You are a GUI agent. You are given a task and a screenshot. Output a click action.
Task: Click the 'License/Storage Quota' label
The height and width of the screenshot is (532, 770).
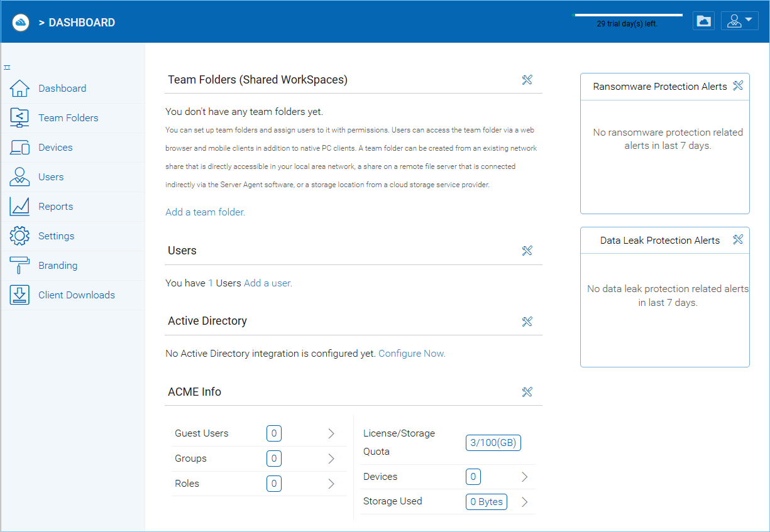pos(399,442)
